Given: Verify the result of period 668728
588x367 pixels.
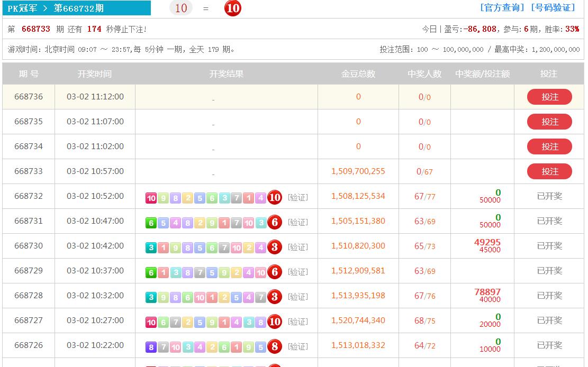Looking at the screenshot, I should point(297,297).
